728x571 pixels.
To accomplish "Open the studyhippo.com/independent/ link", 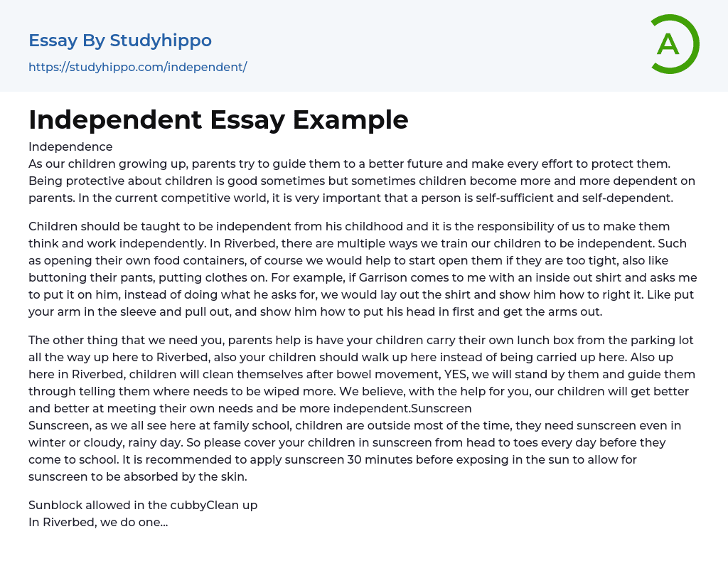I will click(137, 68).
